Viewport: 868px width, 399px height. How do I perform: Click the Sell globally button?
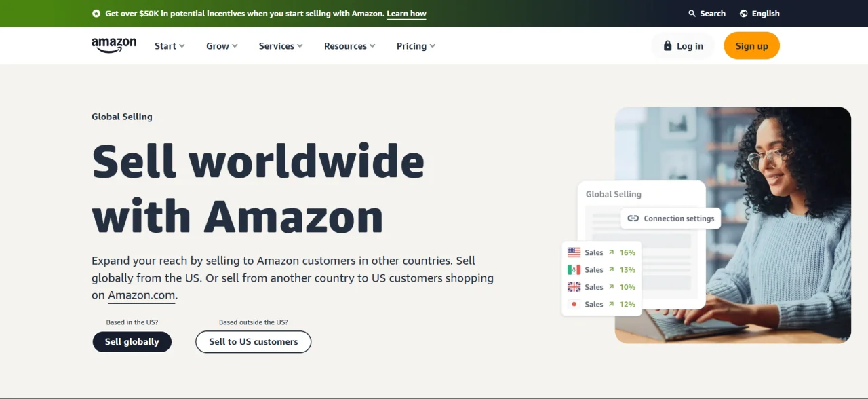tap(132, 342)
